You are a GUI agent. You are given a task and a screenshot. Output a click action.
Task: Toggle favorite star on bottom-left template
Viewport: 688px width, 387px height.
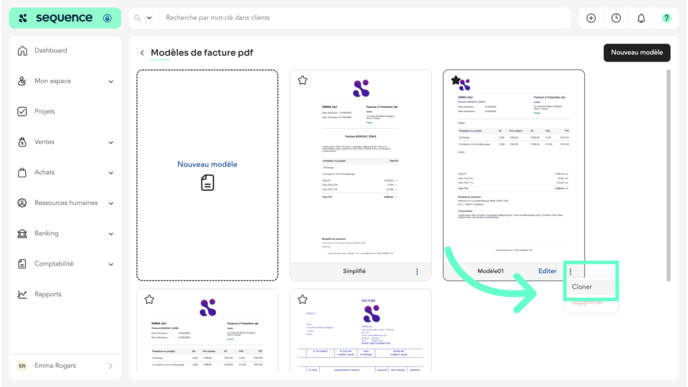coord(149,299)
